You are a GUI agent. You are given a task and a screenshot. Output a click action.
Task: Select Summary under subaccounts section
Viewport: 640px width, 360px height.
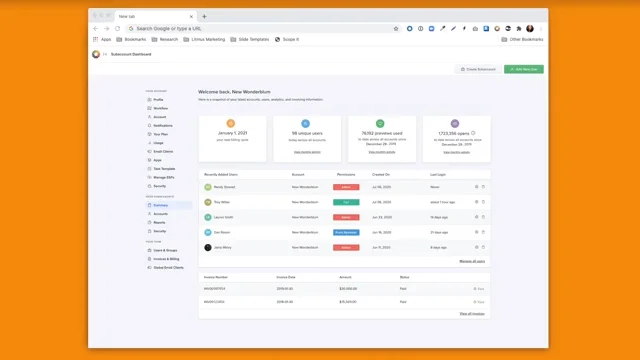(x=169, y=205)
